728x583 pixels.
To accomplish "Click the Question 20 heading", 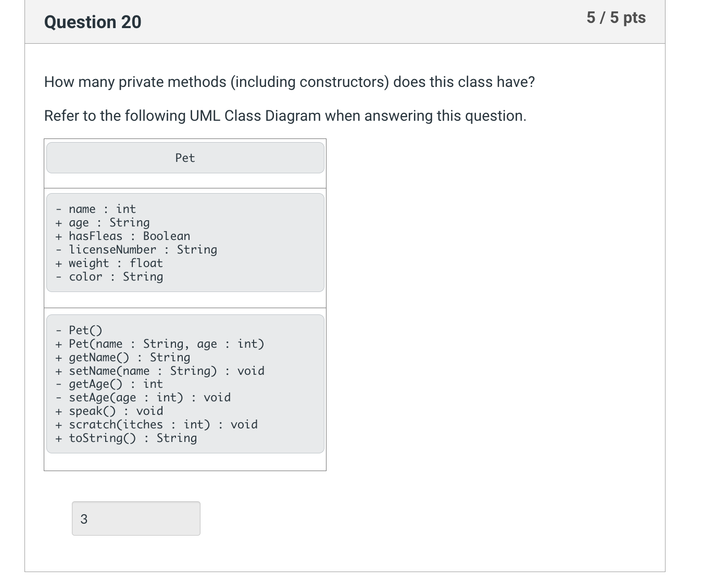I will click(x=92, y=22).
